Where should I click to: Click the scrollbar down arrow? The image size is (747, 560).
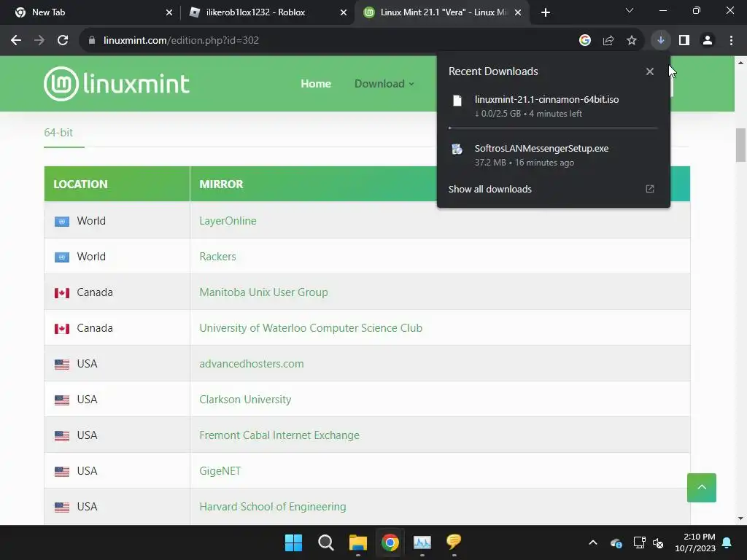coord(740,518)
